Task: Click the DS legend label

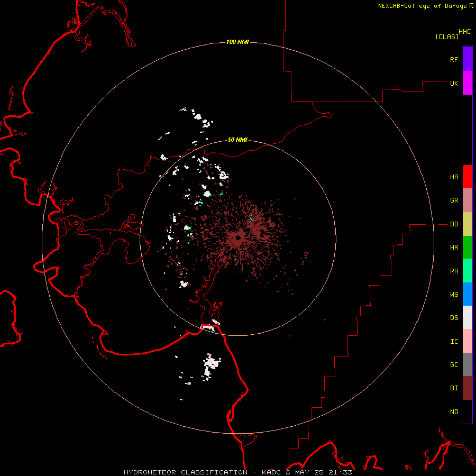Action: pos(454,318)
